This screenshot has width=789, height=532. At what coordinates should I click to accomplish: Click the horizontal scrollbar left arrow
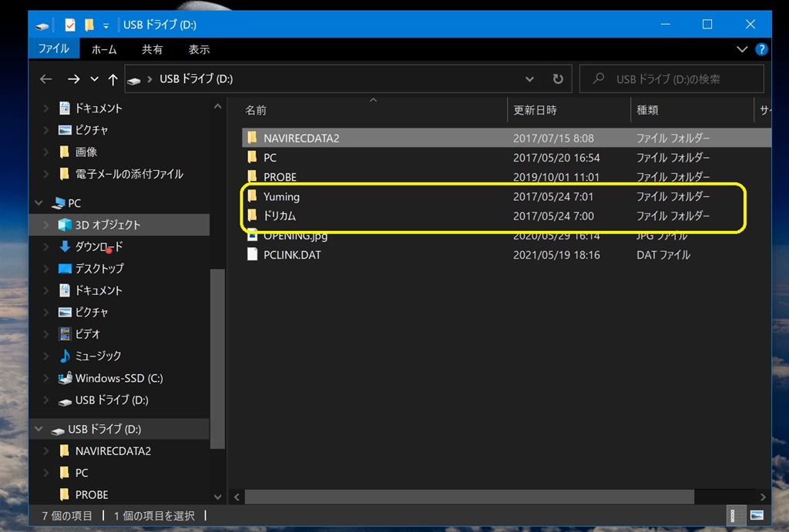click(237, 497)
